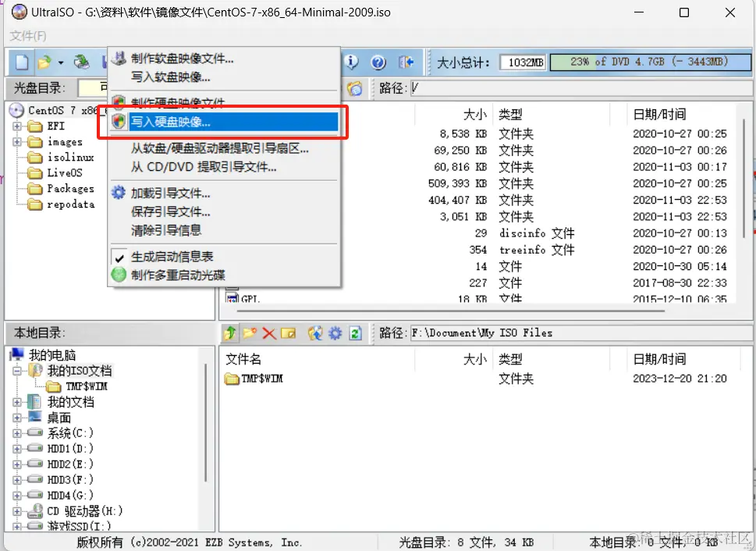
Task: Click the 日期/时间 column header in disc list
Action: click(659, 115)
